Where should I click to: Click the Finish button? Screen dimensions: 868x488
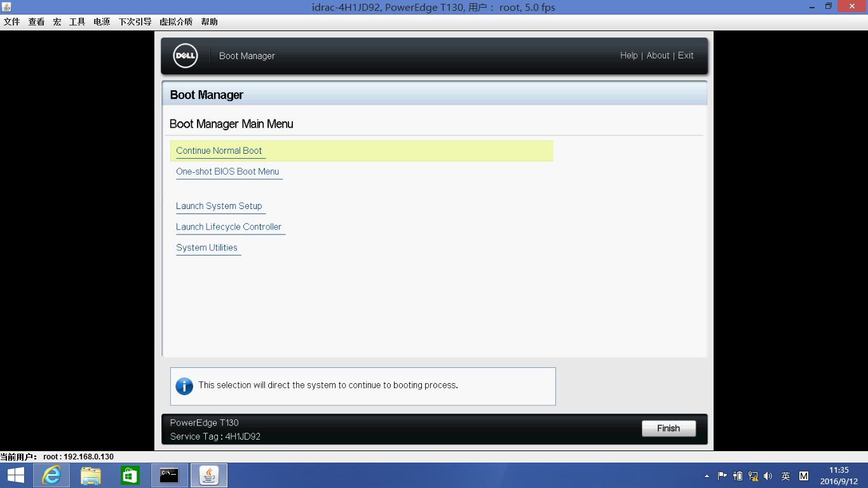(668, 428)
